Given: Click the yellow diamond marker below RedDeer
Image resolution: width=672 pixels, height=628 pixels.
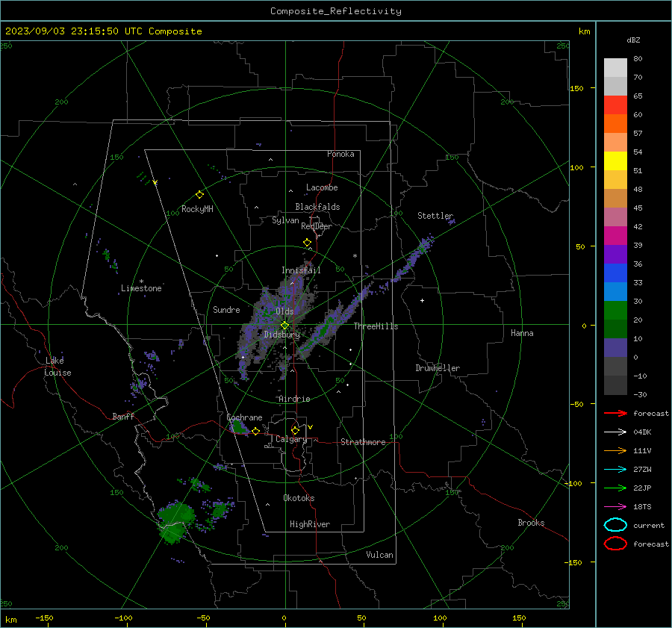Looking at the screenshot, I should point(308,243).
